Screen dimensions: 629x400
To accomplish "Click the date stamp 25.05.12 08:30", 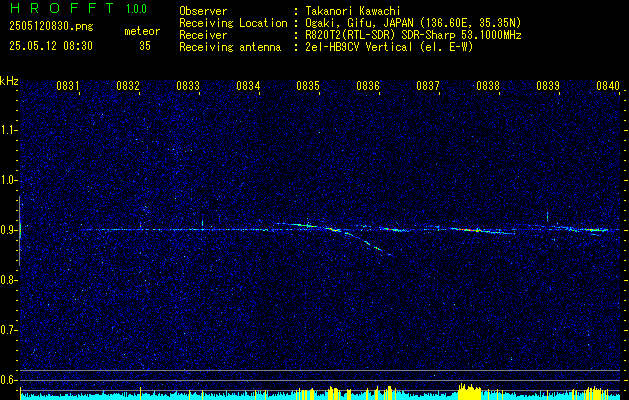I will click(51, 46).
